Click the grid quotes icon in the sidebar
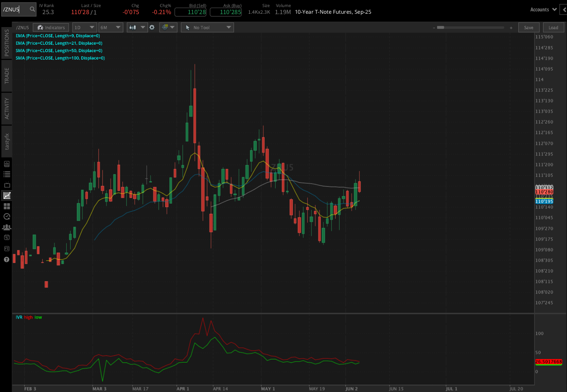Image resolution: width=567 pixels, height=392 pixels. (x=6, y=206)
